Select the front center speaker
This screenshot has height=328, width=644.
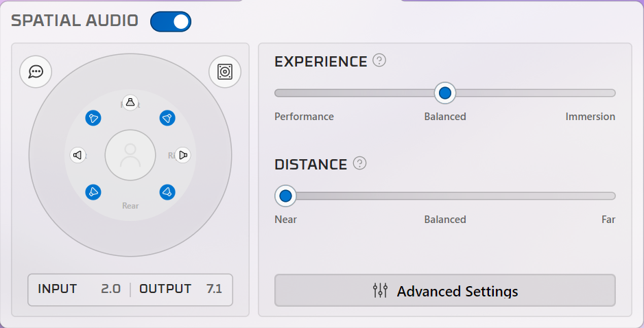(x=130, y=102)
